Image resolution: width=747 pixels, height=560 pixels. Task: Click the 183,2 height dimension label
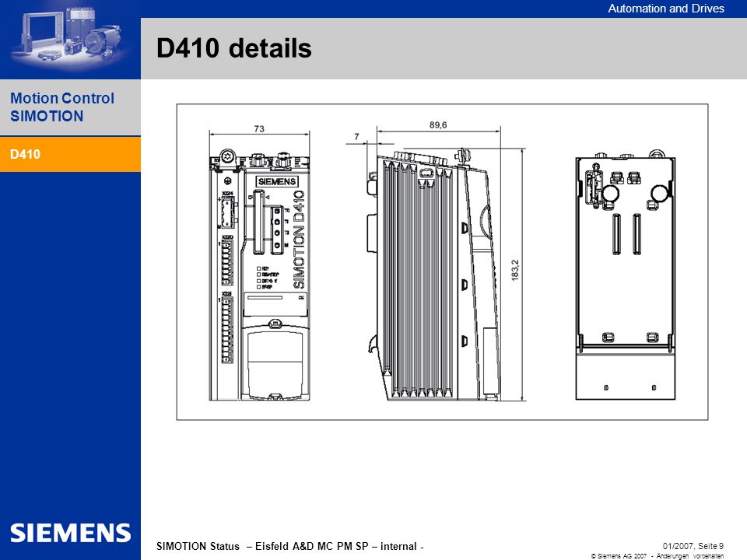point(515,271)
